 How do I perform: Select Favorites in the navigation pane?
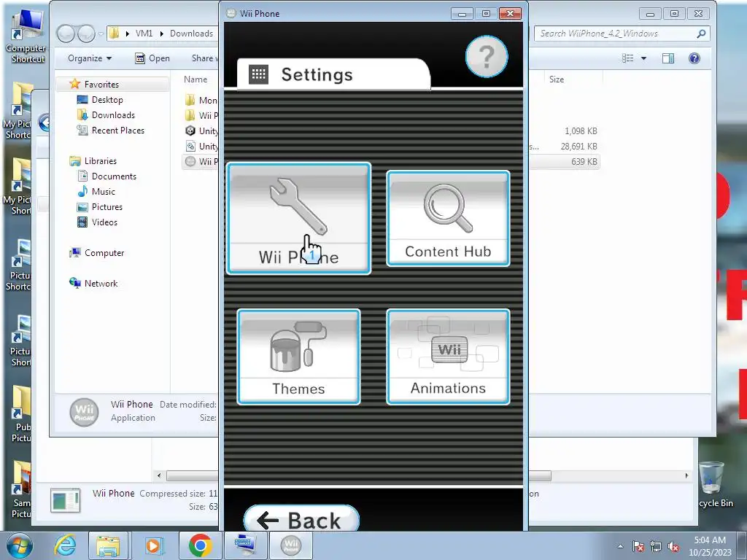point(101,85)
